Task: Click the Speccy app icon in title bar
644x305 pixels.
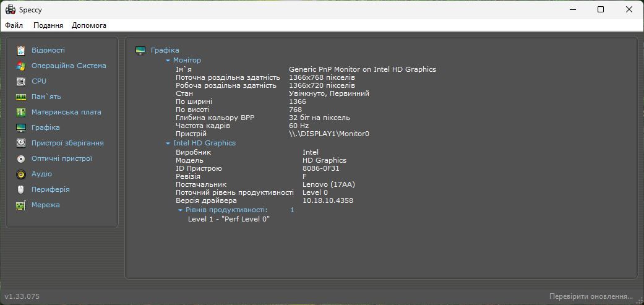Action: [11, 9]
